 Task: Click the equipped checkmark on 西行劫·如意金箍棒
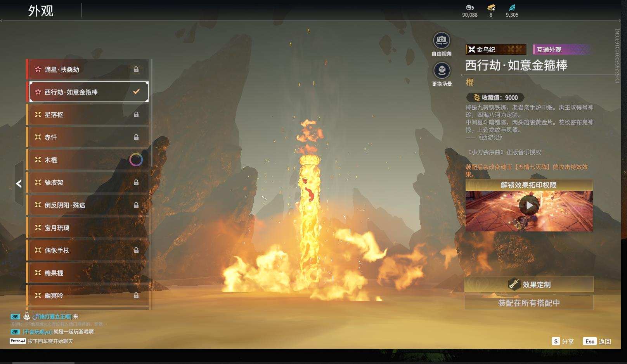pos(136,92)
